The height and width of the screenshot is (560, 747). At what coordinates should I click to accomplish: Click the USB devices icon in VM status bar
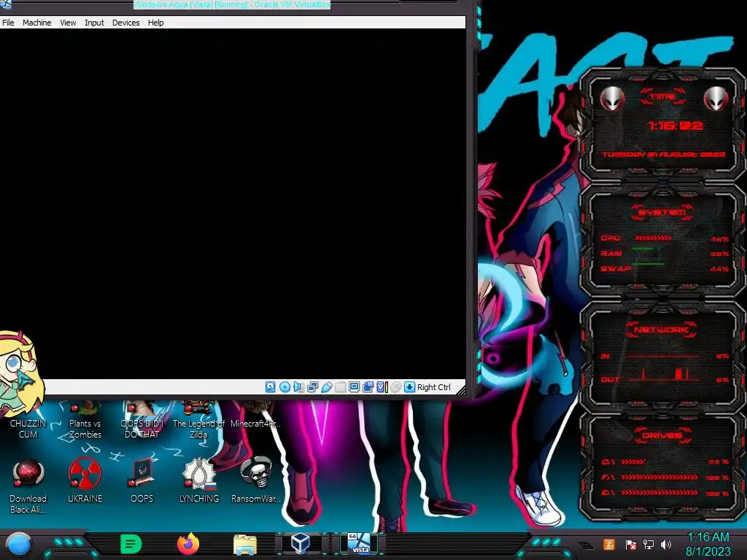pos(326,386)
